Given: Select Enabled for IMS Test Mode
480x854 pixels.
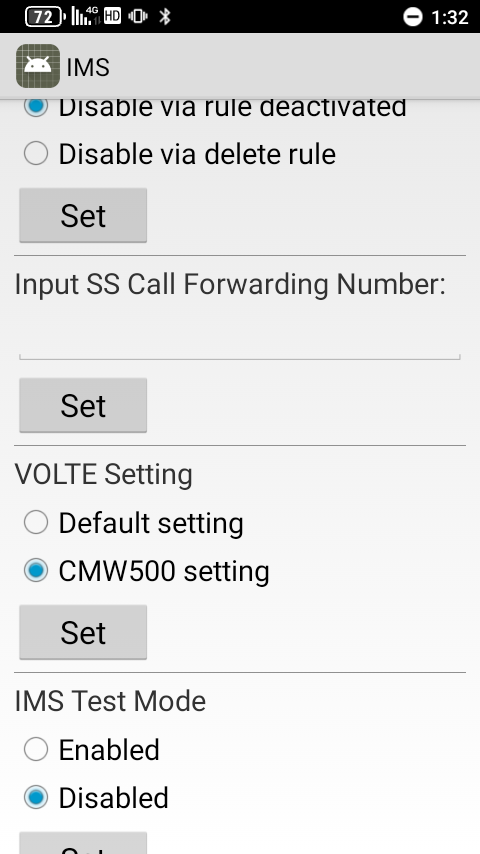Looking at the screenshot, I should (92, 749).
